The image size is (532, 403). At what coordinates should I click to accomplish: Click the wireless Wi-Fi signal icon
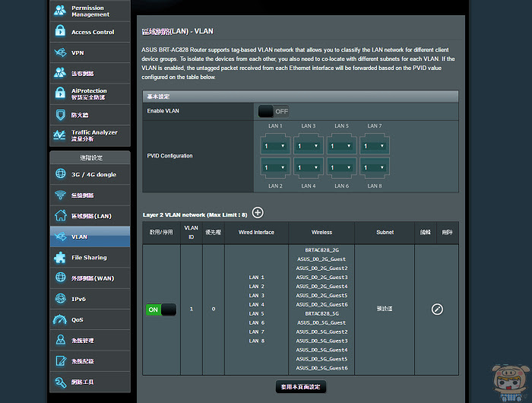(x=60, y=195)
